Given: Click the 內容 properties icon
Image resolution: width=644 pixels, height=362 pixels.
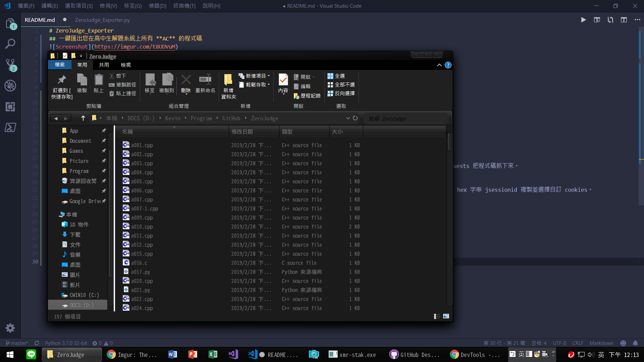Looking at the screenshot, I should point(283,80).
